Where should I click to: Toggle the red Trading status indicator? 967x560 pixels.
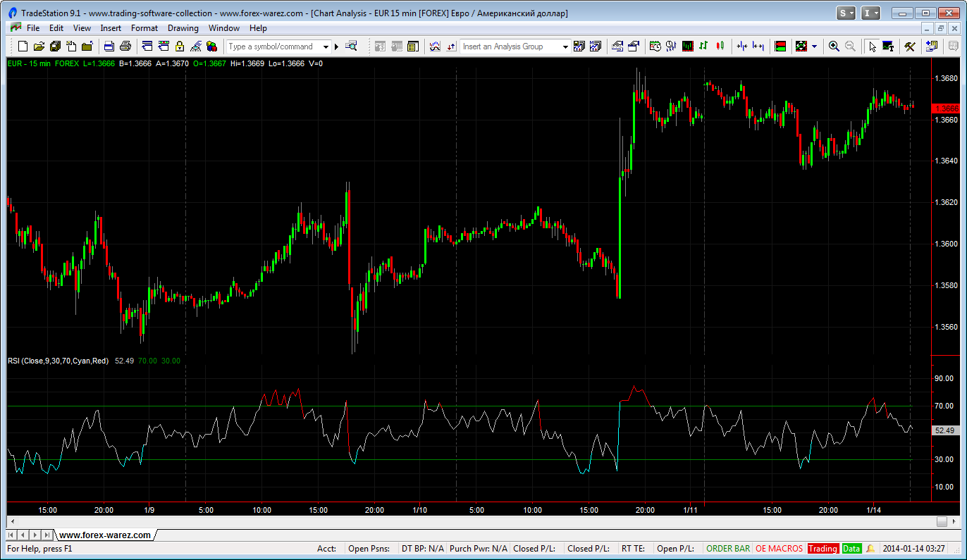(823, 549)
